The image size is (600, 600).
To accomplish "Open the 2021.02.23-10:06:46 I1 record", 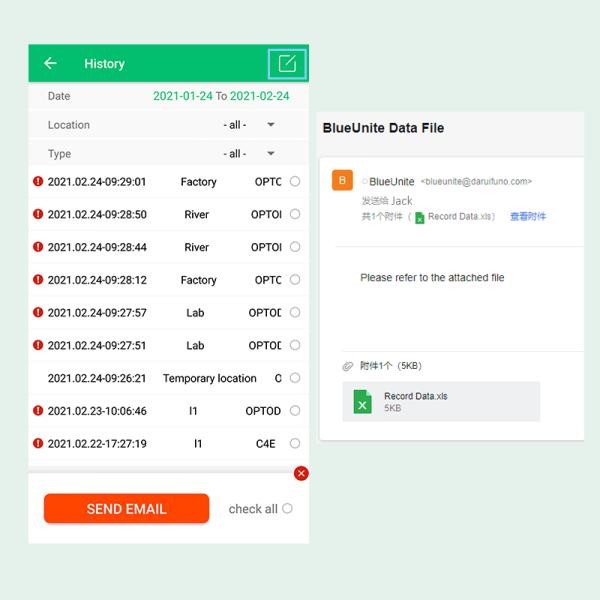I will tap(165, 411).
